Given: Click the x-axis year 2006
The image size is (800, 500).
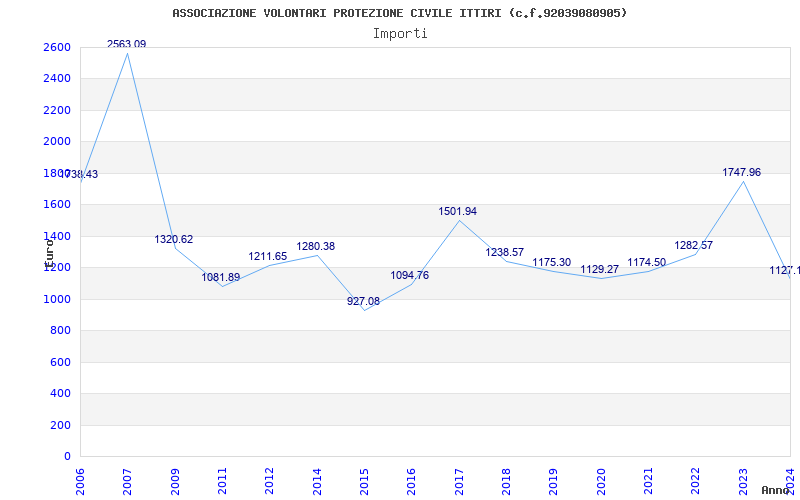Looking at the screenshot, I should [x=81, y=482].
